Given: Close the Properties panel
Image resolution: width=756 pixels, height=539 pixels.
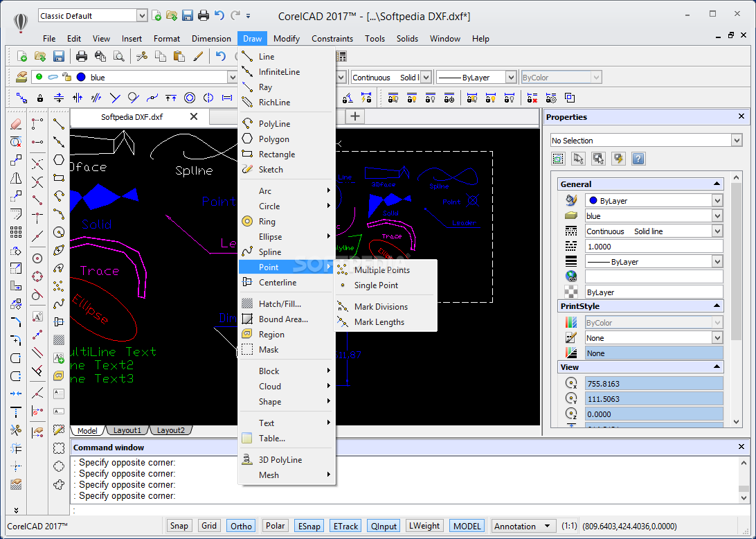Looking at the screenshot, I should click(741, 116).
